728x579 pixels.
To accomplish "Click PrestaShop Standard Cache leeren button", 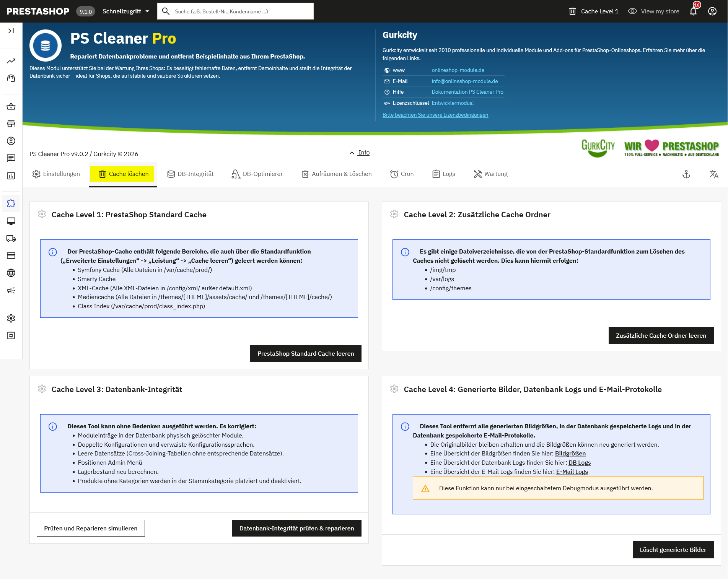I will (306, 353).
